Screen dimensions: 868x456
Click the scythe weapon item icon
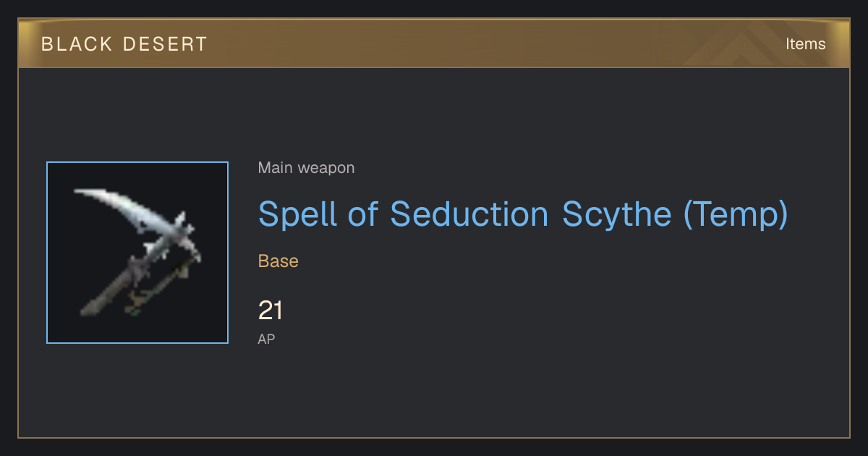(137, 253)
